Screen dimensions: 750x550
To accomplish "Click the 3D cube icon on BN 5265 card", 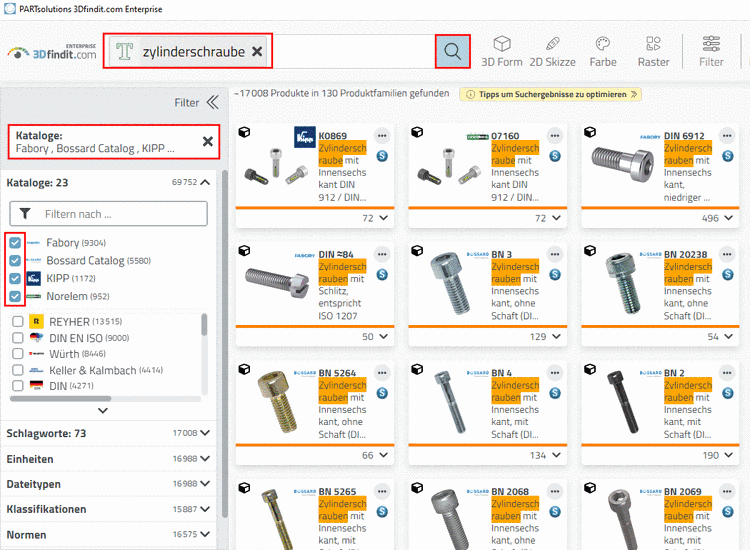I will point(244,488).
